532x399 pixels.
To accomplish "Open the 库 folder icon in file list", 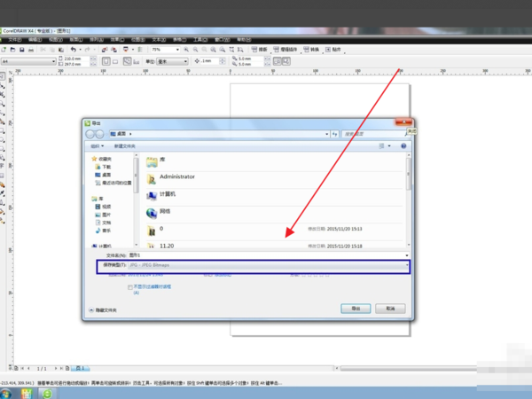I will [x=152, y=162].
